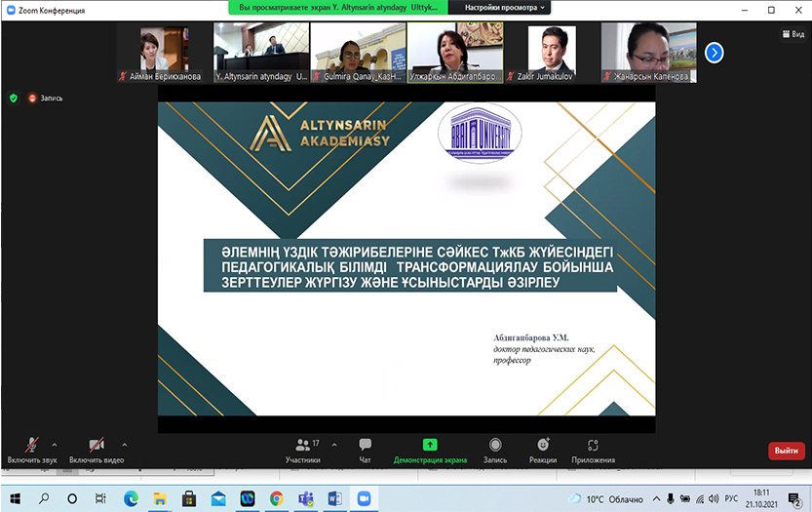Viewport: 812px width, 512px height.
Task: Open the Chat panel
Action: [365, 449]
